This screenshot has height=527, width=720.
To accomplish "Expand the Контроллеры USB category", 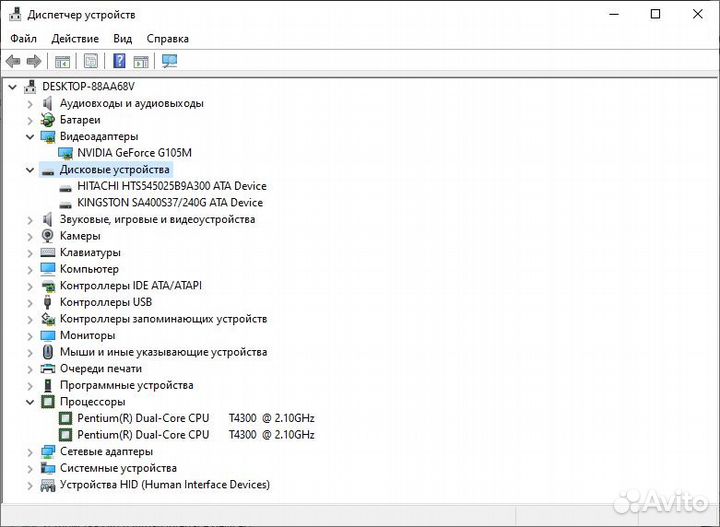I will tap(29, 302).
